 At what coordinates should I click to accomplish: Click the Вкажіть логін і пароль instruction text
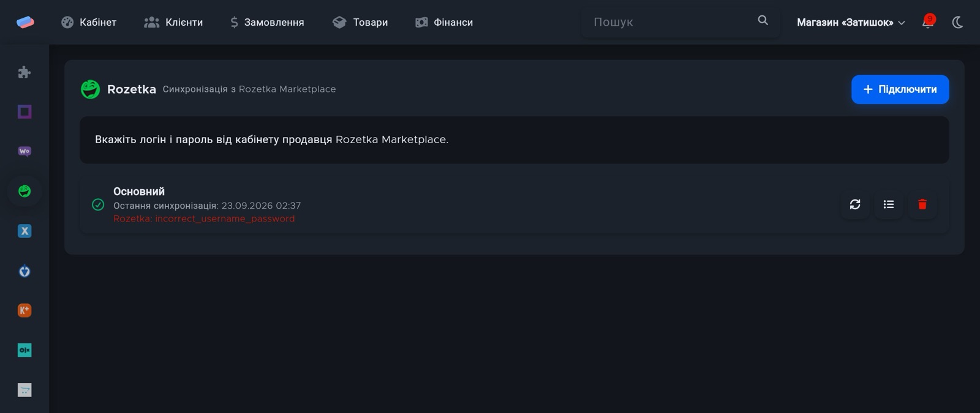271,140
